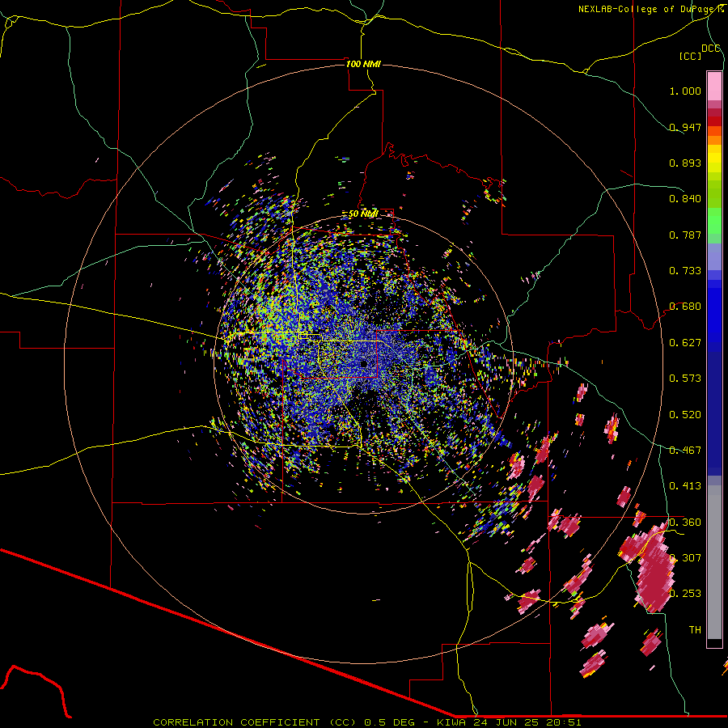728x728 pixels.
Task: Select the 0.733 value on the scale
Action: click(x=685, y=271)
